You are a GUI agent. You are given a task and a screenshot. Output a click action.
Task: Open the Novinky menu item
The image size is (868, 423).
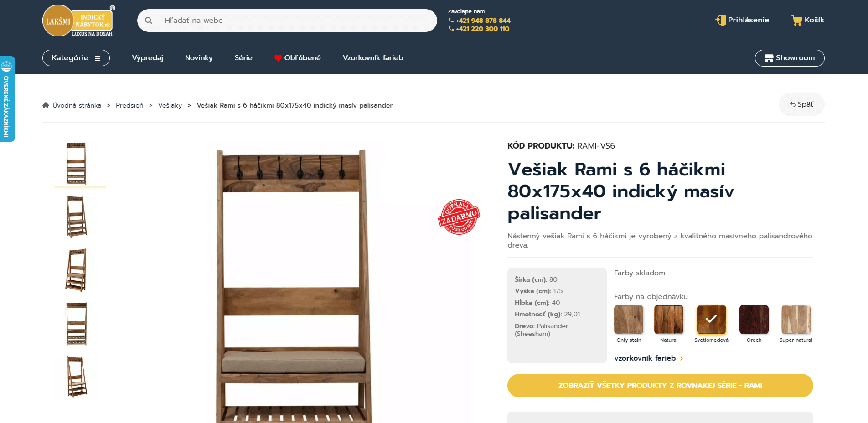coord(199,58)
